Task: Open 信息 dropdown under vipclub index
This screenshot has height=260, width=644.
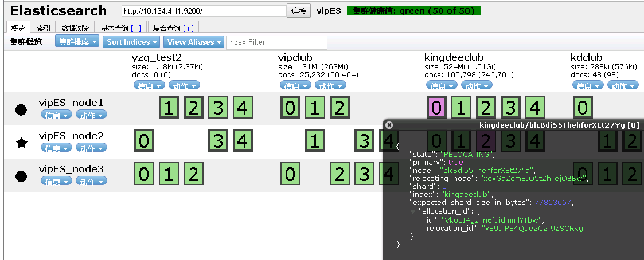Action: [295, 85]
